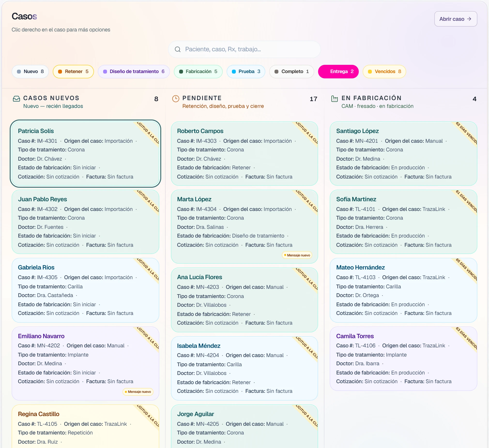Select the Fabricación 5 filter chip
489x448 pixels.
[198, 72]
